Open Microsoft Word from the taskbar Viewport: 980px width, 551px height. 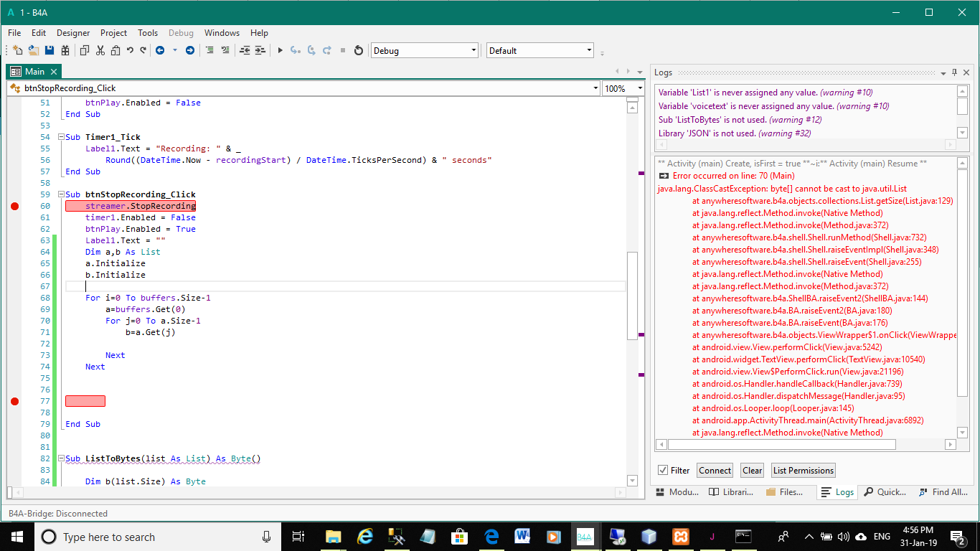pos(522,537)
